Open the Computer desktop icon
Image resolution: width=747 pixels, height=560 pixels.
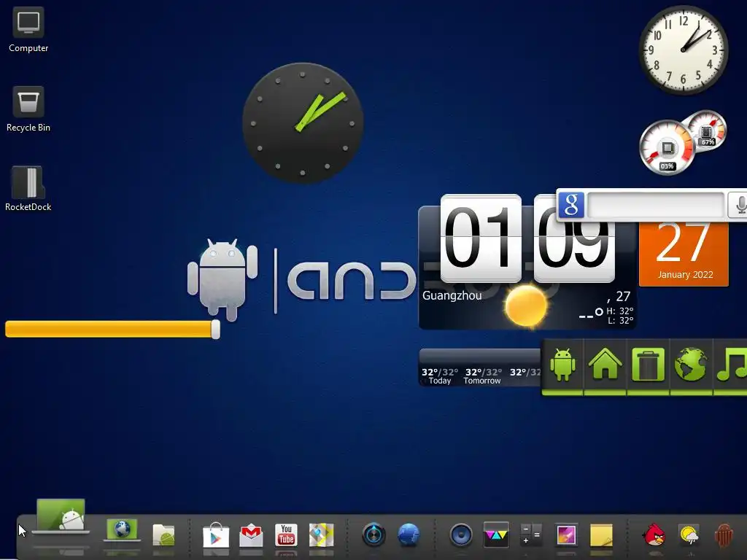28,29
